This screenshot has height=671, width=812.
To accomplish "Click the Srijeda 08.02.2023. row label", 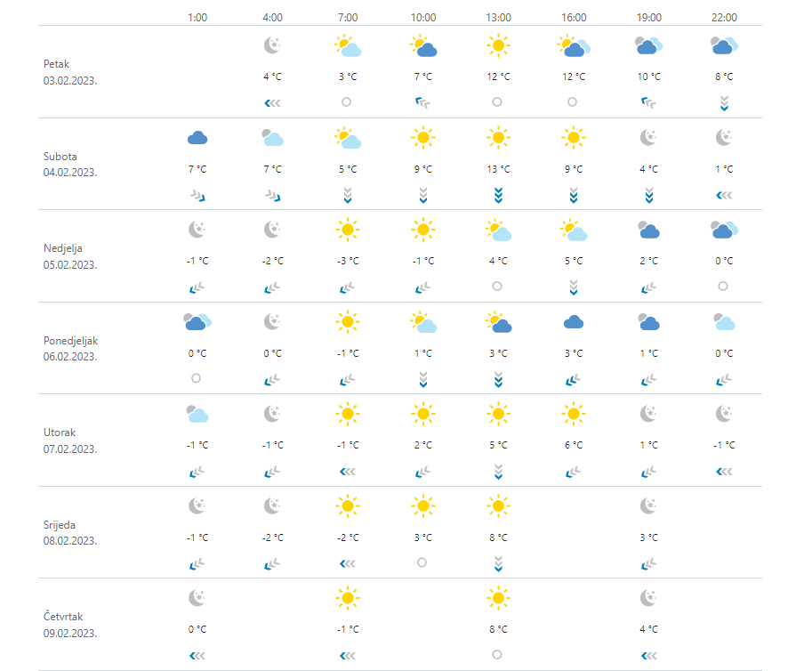I will pos(70,532).
